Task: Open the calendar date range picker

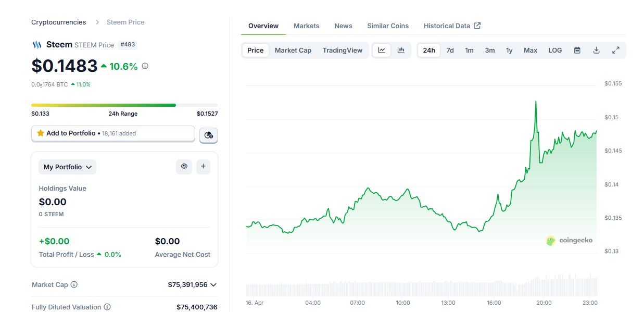Action: pos(577,51)
